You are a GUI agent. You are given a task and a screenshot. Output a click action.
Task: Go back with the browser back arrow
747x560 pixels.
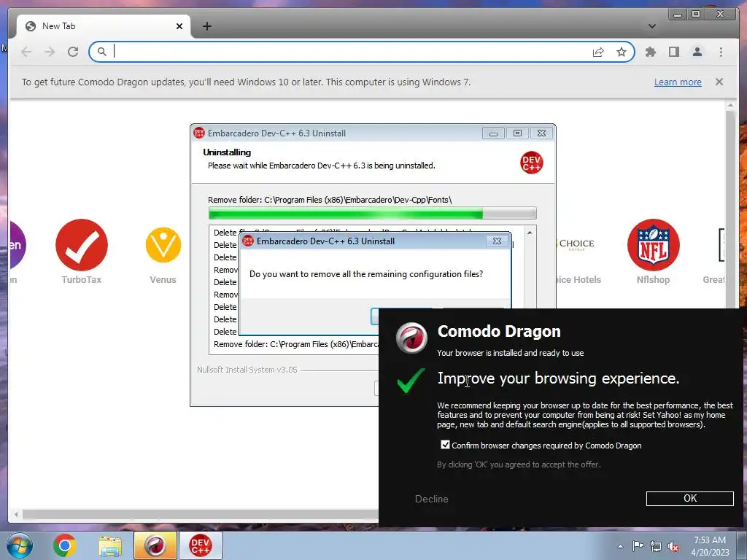pyautogui.click(x=26, y=52)
